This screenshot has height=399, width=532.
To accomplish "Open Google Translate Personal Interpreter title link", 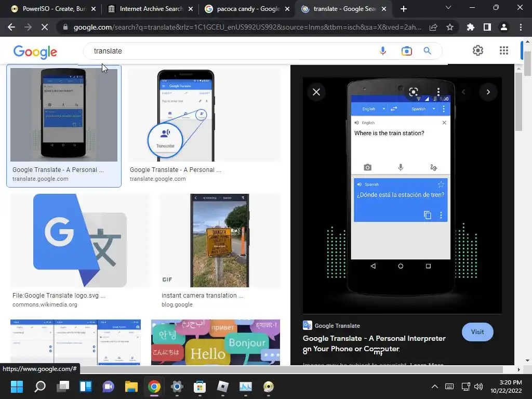I will 374,343.
